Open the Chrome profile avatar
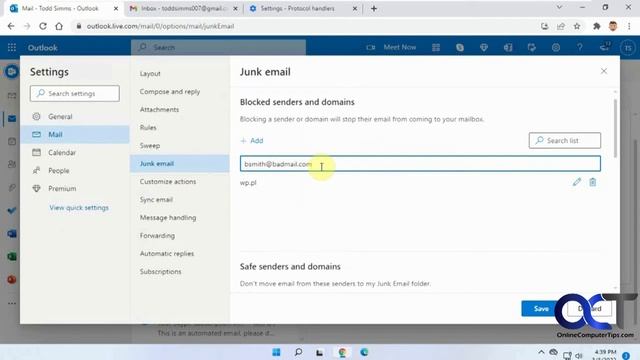 tap(613, 26)
